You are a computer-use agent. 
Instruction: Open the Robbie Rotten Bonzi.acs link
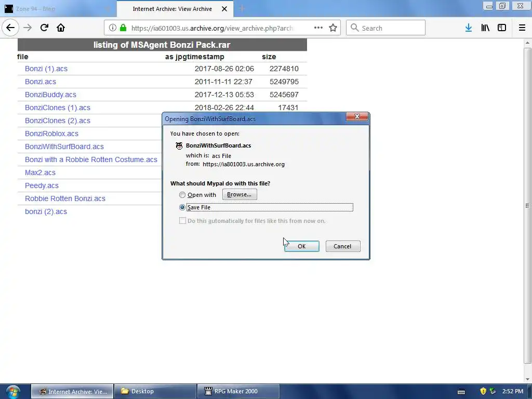point(65,198)
